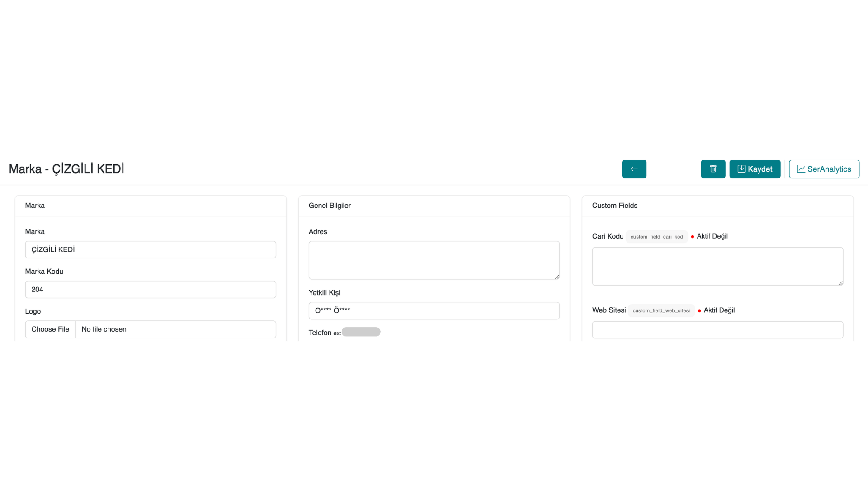868x488 pixels.
Task: Click the Custom Fields panel header
Action: (614, 206)
